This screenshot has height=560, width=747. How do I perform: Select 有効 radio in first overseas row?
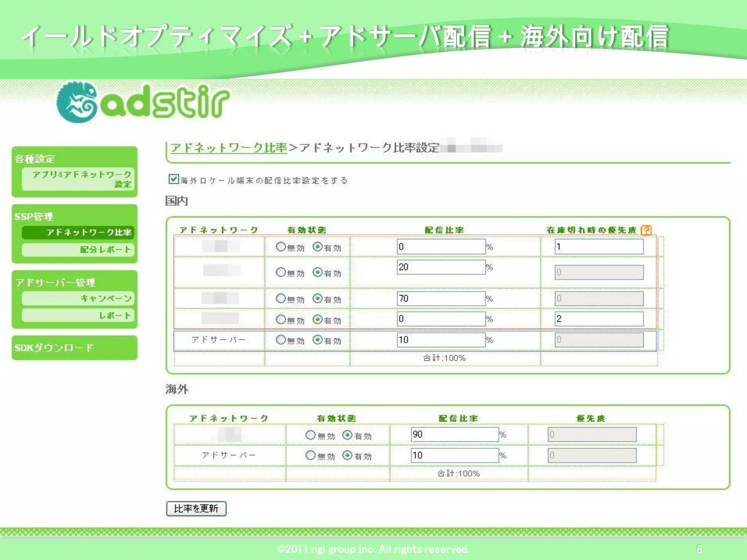click(347, 435)
